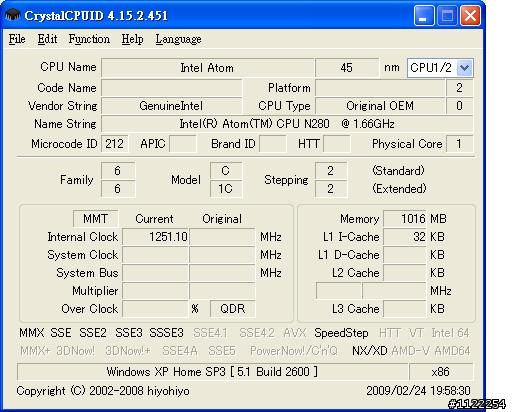
Task: Maximize the CrystalCPUID window
Action: 447,15
